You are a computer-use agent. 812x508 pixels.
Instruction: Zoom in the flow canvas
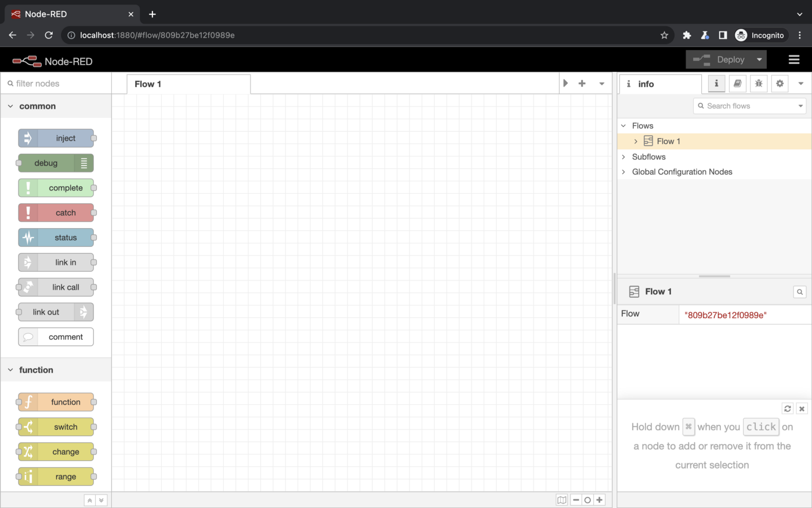click(x=599, y=500)
